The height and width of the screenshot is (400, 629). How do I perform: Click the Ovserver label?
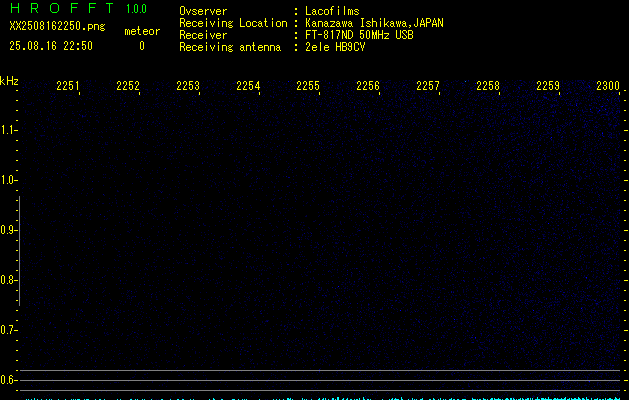(x=203, y=11)
